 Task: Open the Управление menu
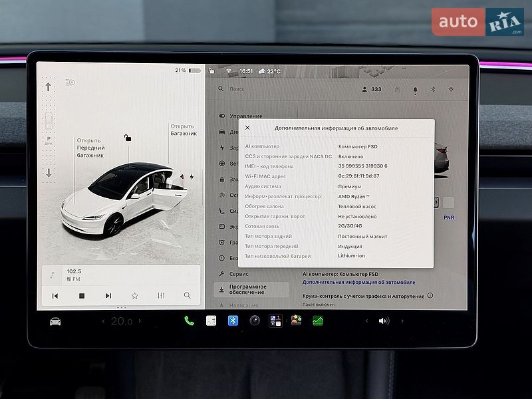(x=241, y=116)
